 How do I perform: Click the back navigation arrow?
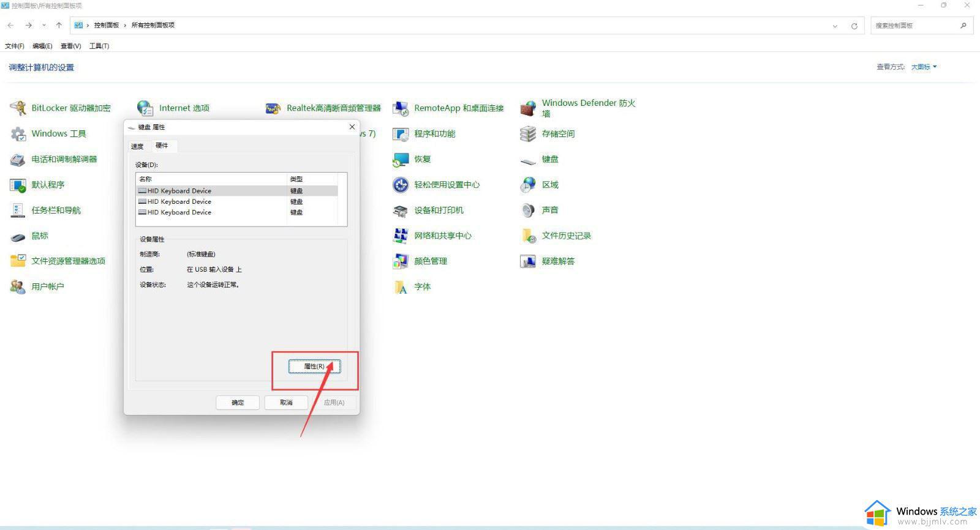(x=11, y=25)
